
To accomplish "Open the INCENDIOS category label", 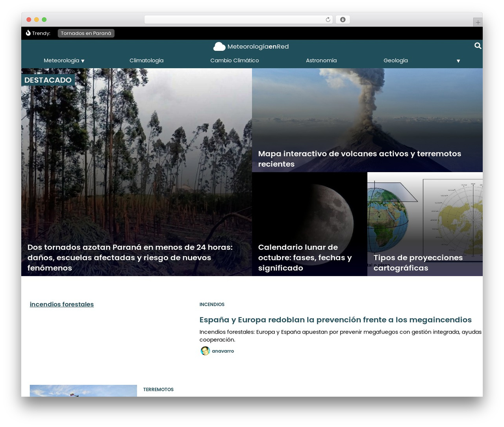I will tap(212, 304).
